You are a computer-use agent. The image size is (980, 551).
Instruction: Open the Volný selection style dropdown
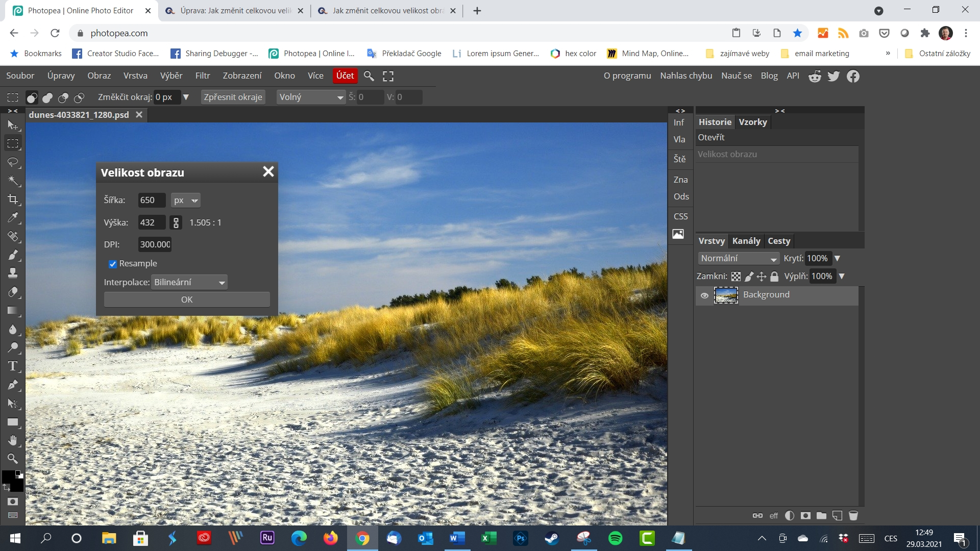pos(311,97)
